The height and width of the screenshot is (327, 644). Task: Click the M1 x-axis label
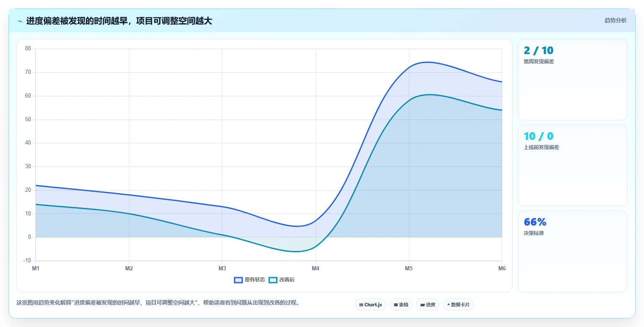point(36,268)
